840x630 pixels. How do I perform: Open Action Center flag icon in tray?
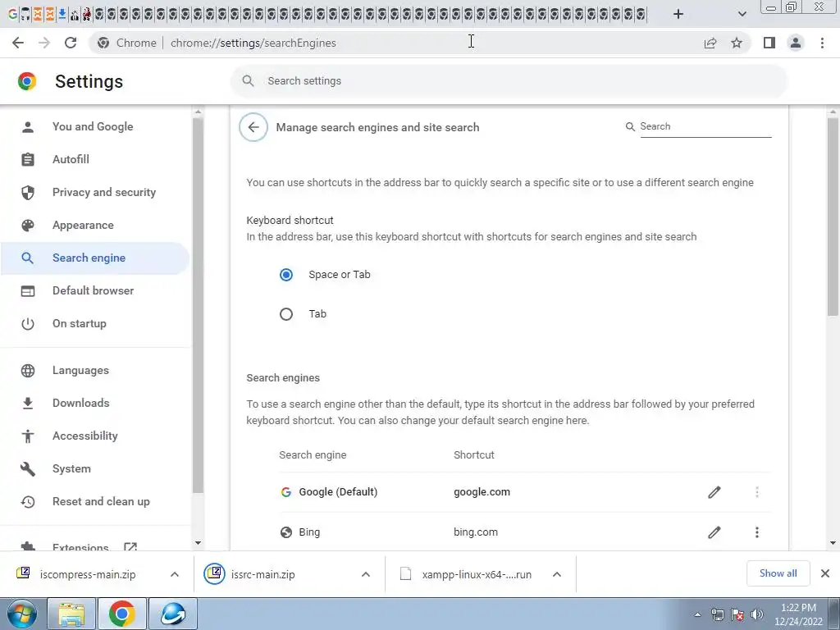click(x=737, y=614)
